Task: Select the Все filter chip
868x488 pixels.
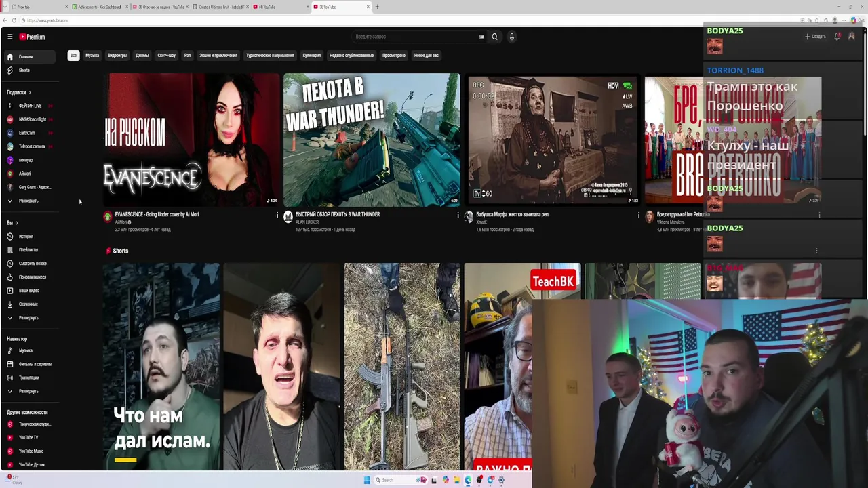Action: click(73, 56)
